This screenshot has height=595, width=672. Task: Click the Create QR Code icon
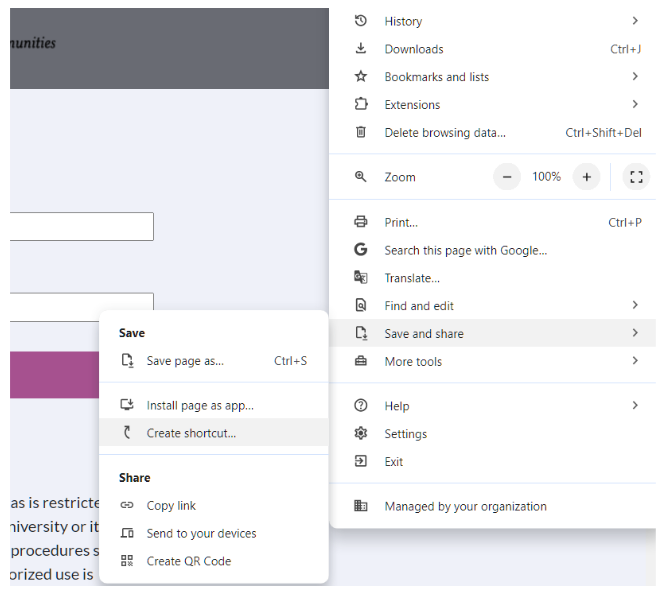pos(127,561)
